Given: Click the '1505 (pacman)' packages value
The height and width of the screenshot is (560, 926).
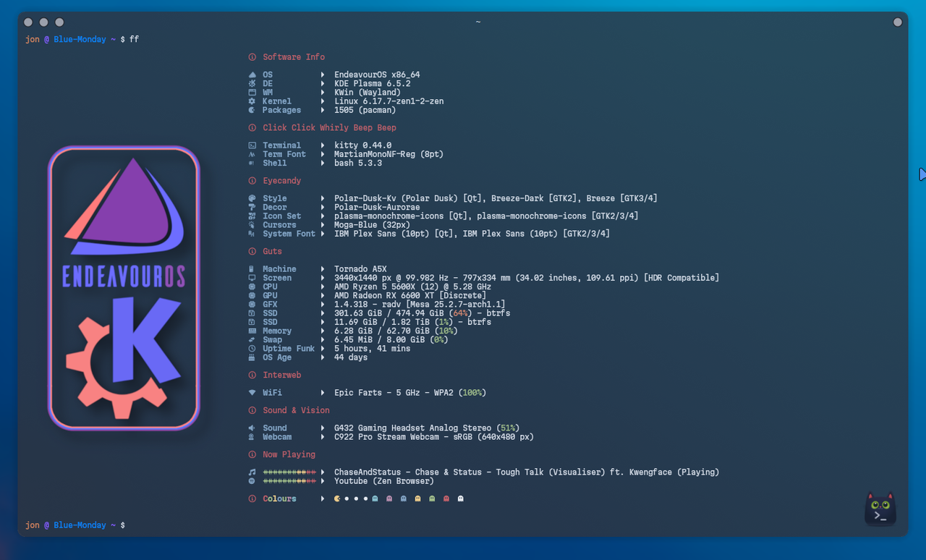Looking at the screenshot, I should pos(365,111).
